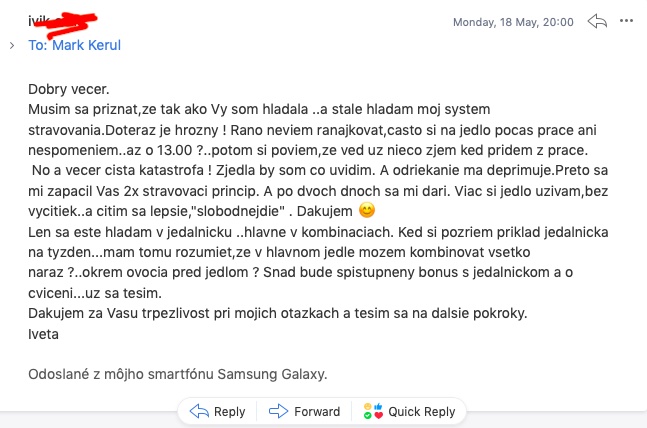Click the colorful Quick Reply reactions icon
Screen dimensions: 647x428
click(x=373, y=411)
